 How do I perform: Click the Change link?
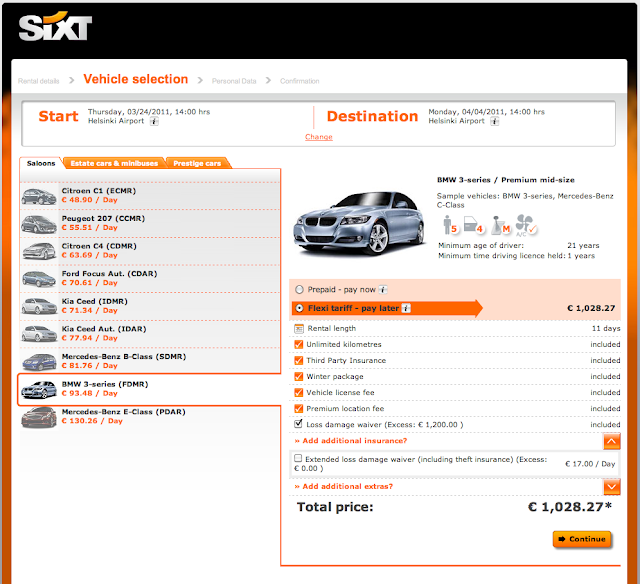pos(319,137)
